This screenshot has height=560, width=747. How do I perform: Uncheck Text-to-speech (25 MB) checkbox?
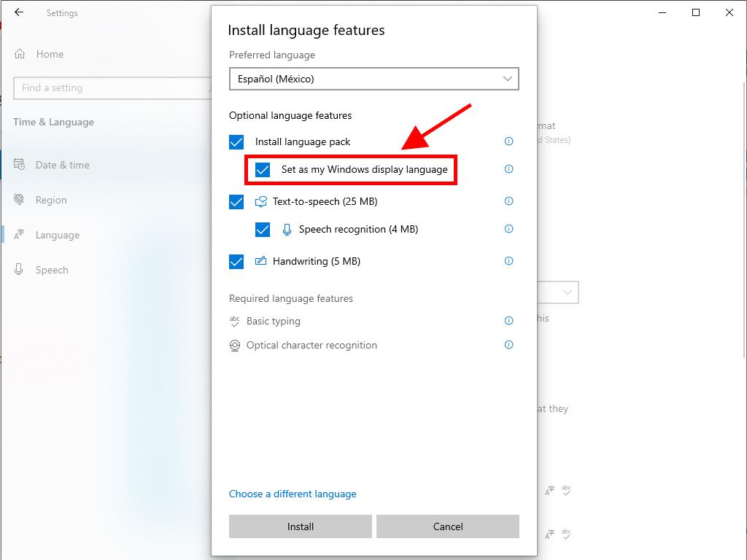236,202
